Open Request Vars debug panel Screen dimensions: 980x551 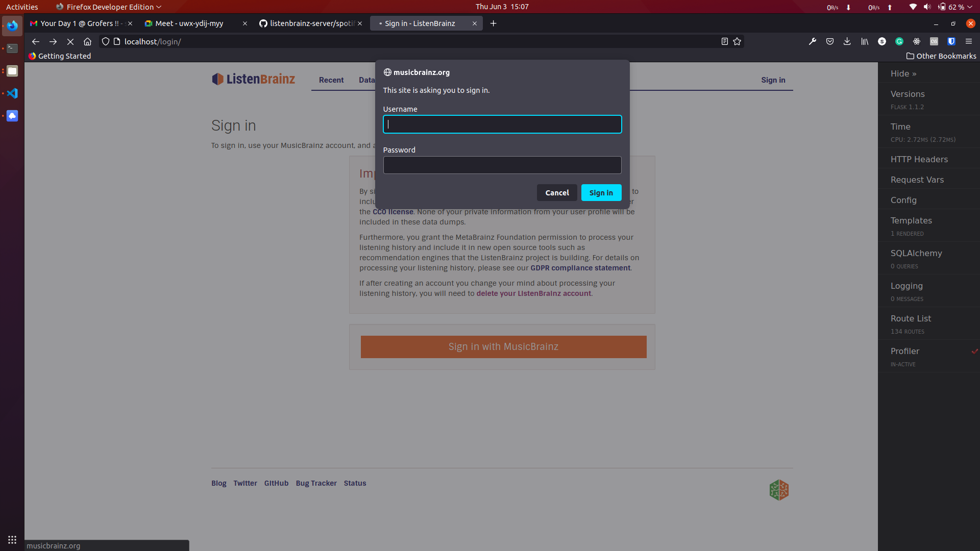(929, 180)
